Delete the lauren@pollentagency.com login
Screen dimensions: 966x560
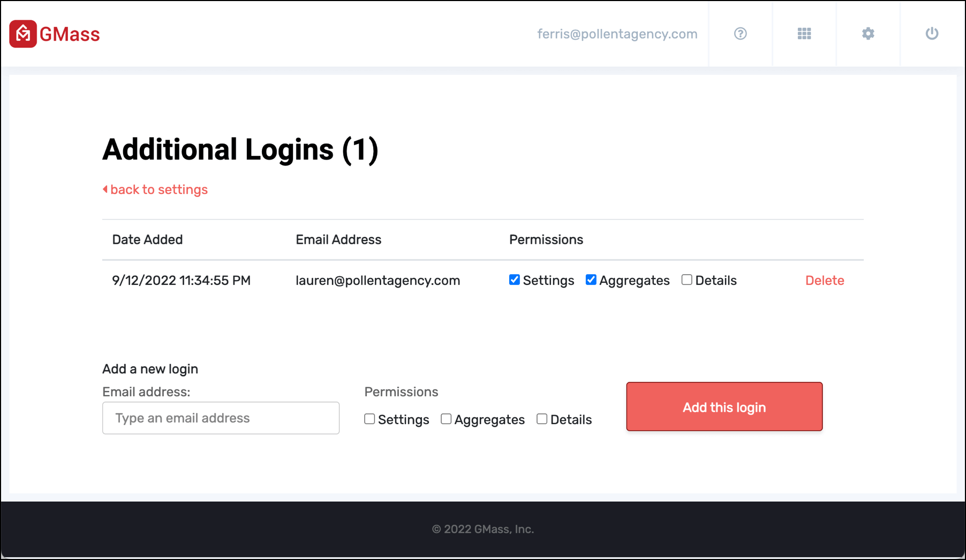[825, 281]
